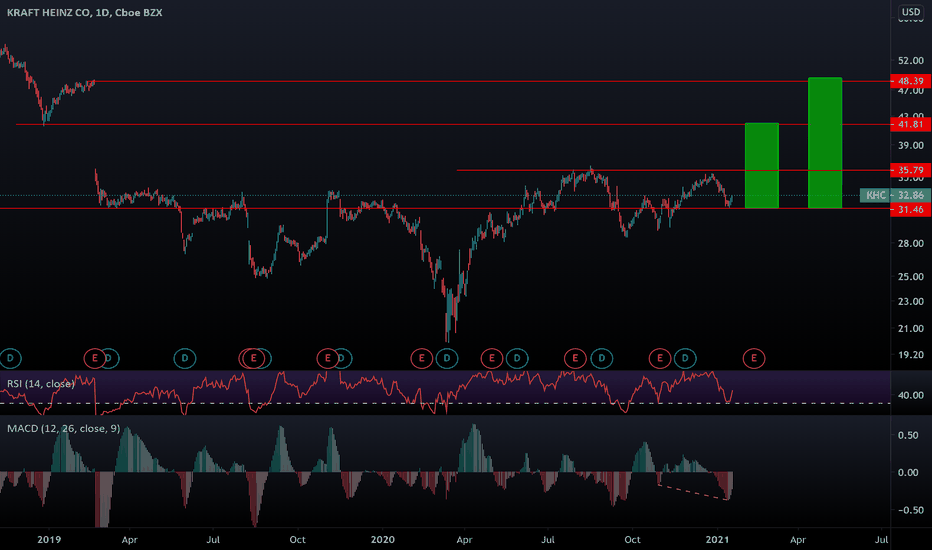Image resolution: width=932 pixels, height=550 pixels.
Task: Open the RSI (14, close) indicator legend
Action: pyautogui.click(x=41, y=384)
